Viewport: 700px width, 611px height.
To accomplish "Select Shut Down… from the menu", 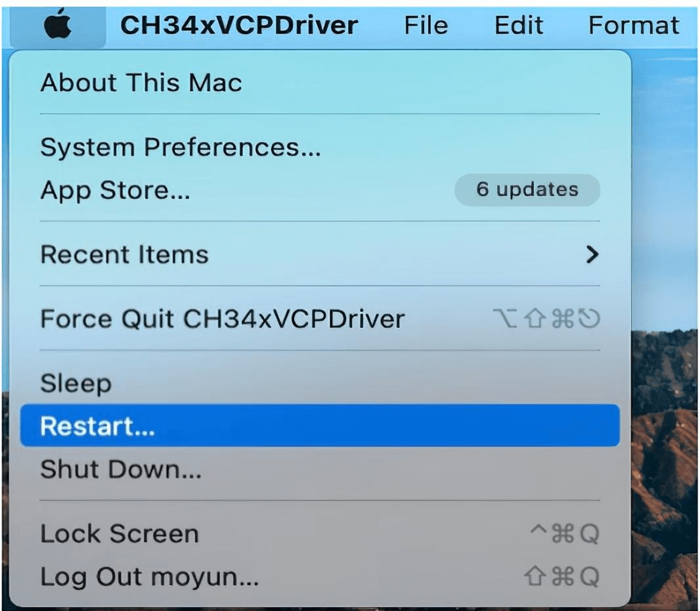I will 121,469.
